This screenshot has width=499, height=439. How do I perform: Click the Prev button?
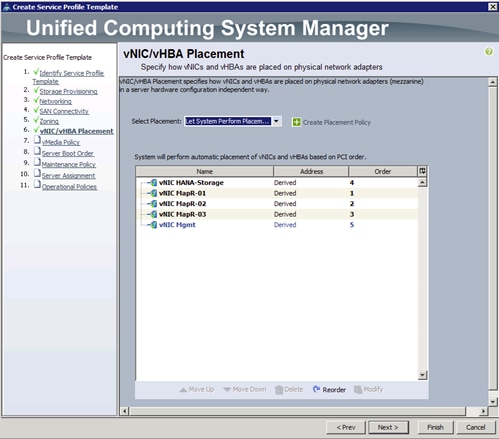[346, 427]
